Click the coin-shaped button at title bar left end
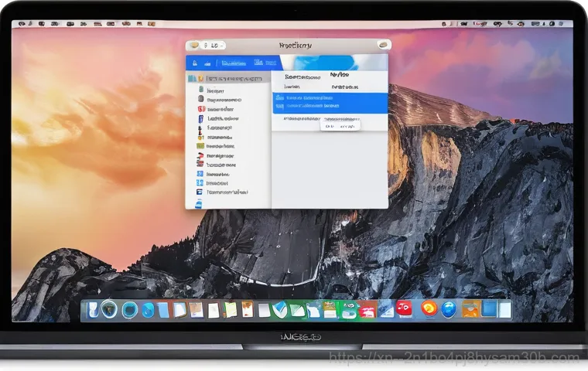 (x=194, y=46)
